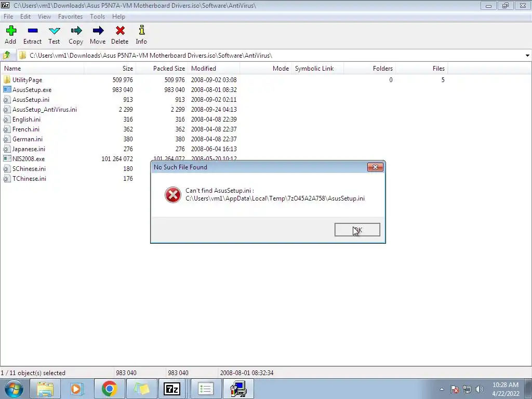Select the German.ini file name

coord(28,139)
